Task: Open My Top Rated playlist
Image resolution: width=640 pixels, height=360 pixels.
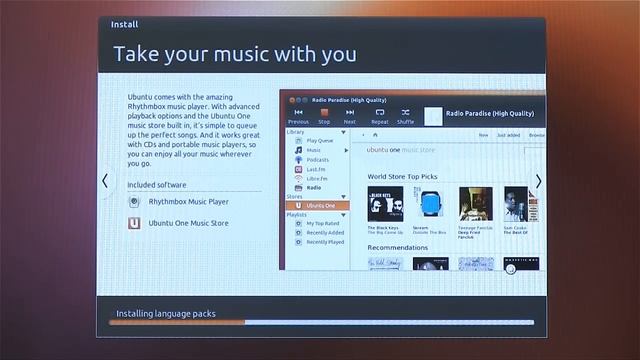Action: click(322, 224)
